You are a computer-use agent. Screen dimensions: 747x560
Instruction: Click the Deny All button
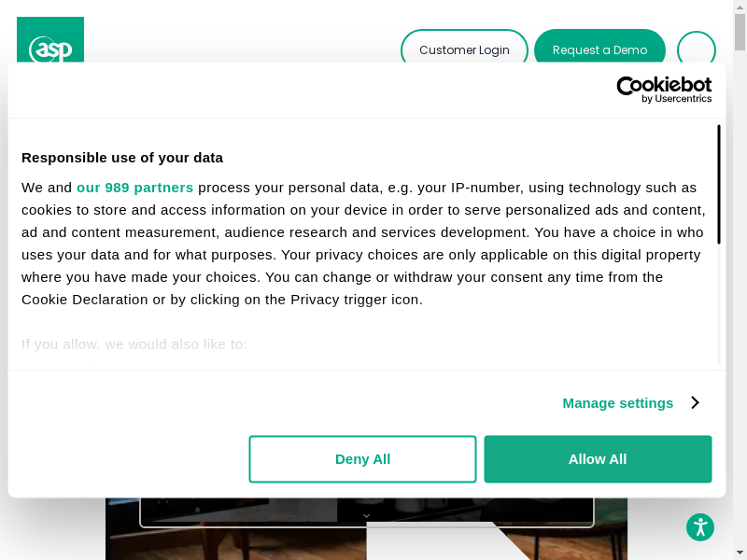point(362,459)
